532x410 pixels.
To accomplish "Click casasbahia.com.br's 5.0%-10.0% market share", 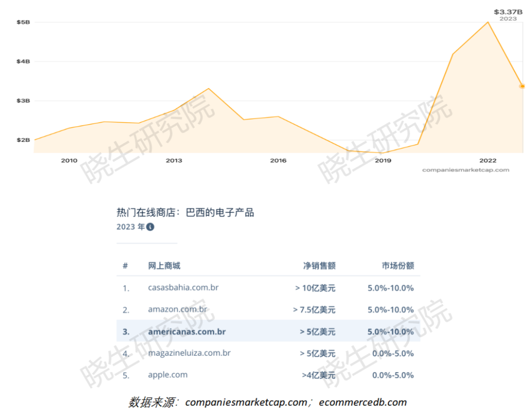I will click(x=391, y=288).
